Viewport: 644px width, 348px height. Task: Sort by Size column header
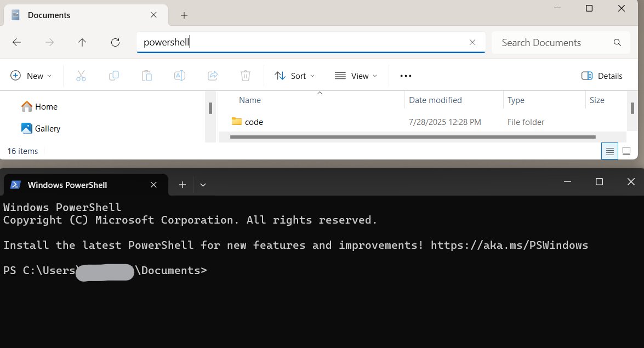point(597,100)
